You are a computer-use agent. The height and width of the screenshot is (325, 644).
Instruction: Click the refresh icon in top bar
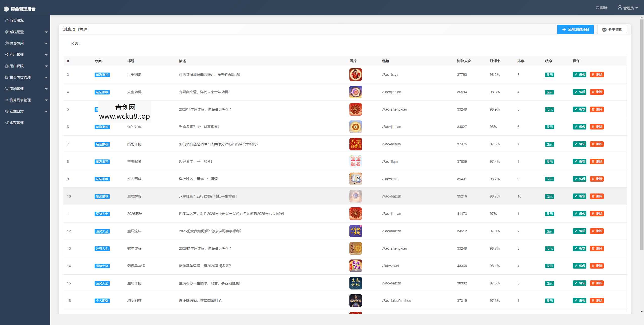coord(597,8)
